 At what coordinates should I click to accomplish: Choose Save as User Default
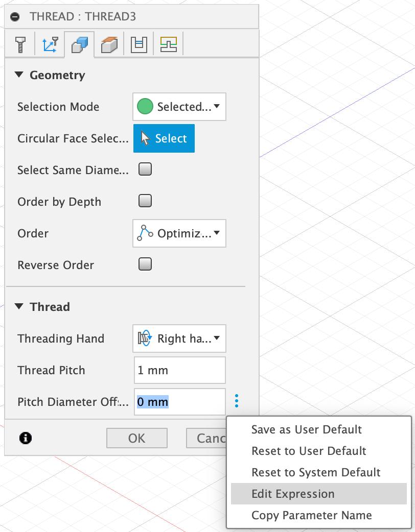(x=318, y=429)
